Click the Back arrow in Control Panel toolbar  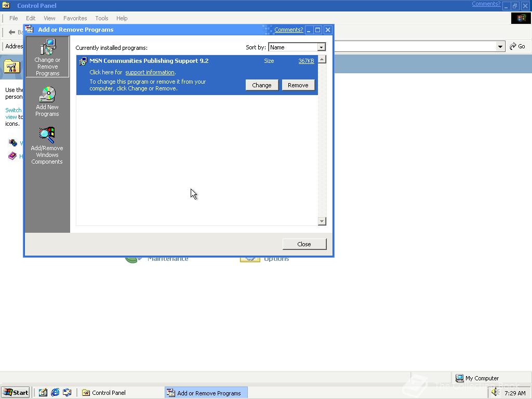pos(12,32)
